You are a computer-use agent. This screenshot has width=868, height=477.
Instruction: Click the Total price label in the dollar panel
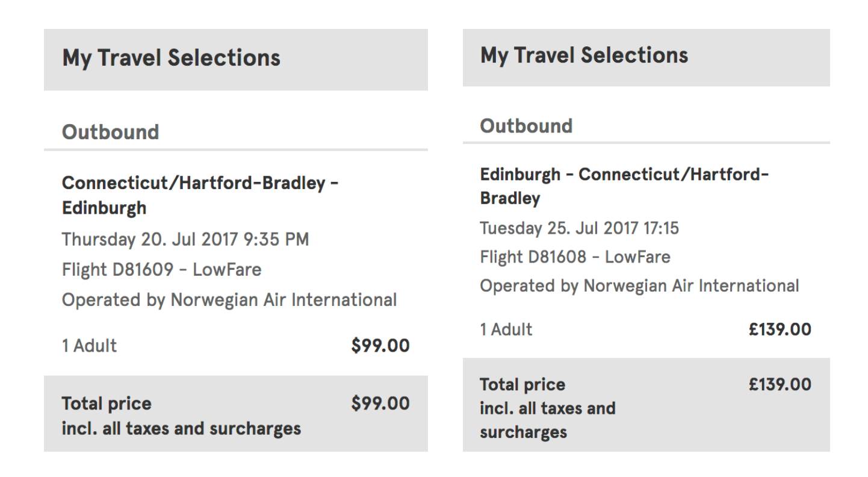pos(107,404)
